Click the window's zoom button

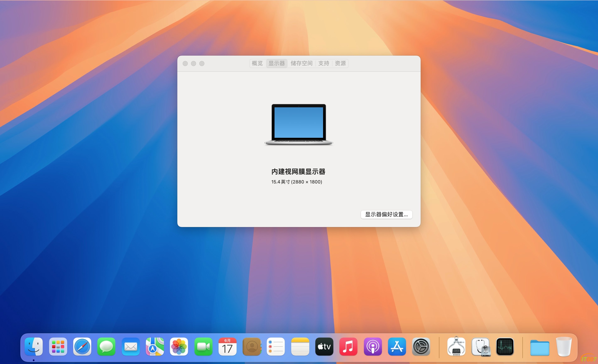pos(202,64)
